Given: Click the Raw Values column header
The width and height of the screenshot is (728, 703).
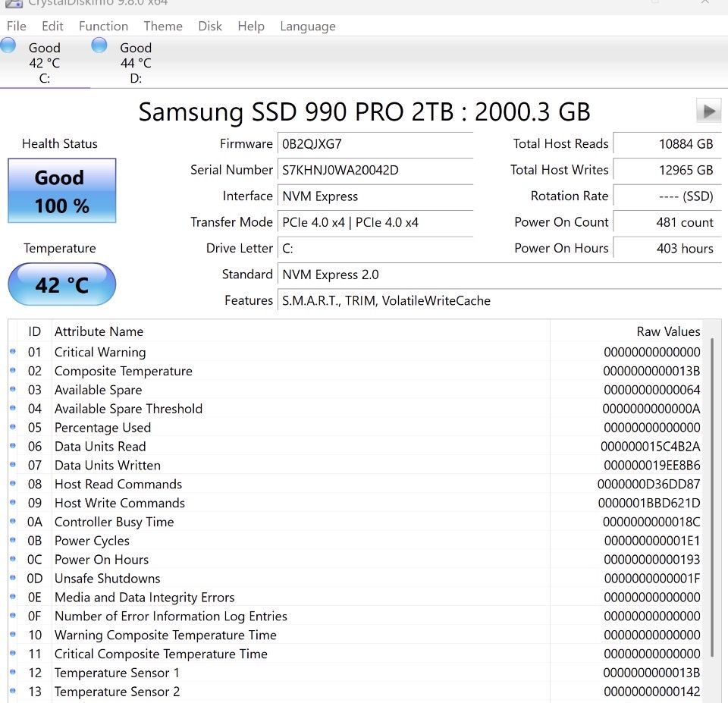Looking at the screenshot, I should point(667,331).
